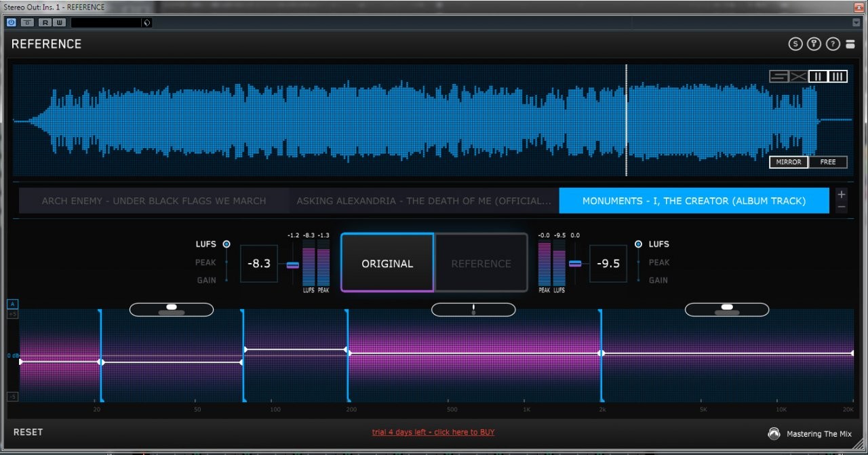Click the trial BUY link

click(x=433, y=432)
